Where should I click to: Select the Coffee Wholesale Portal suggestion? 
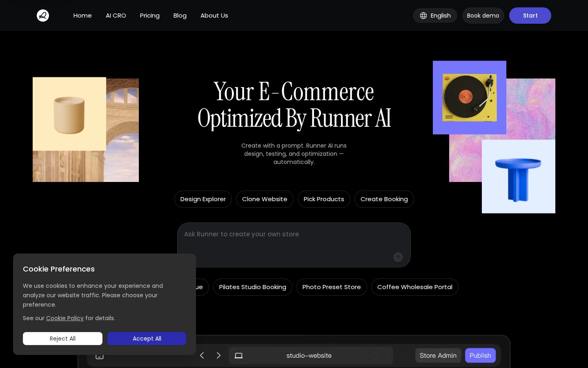[415, 287]
